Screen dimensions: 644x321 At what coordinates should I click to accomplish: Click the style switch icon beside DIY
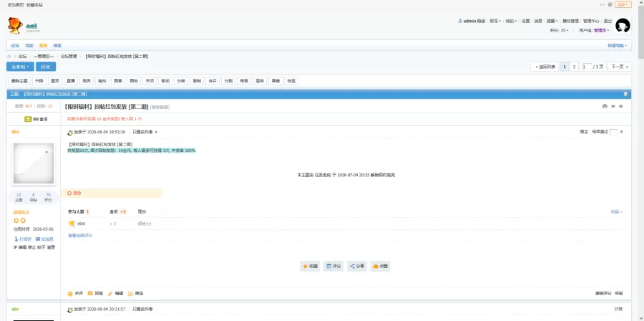[x=610, y=4]
